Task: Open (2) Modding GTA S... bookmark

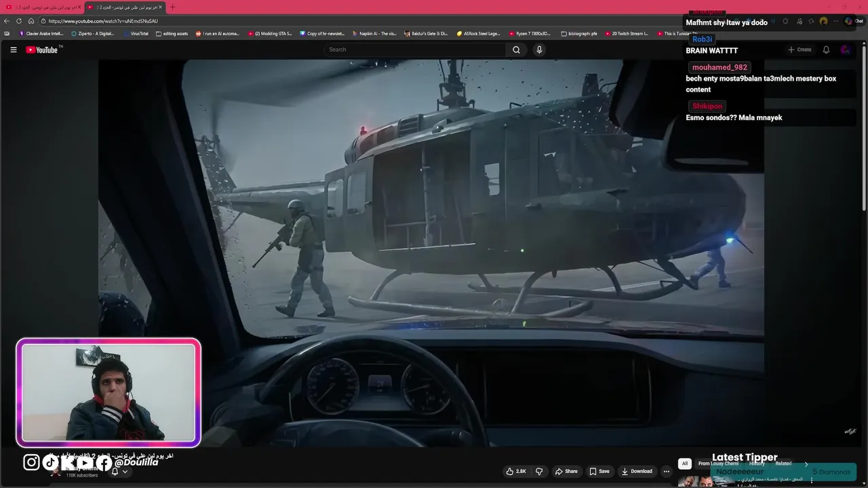Action: click(270, 33)
